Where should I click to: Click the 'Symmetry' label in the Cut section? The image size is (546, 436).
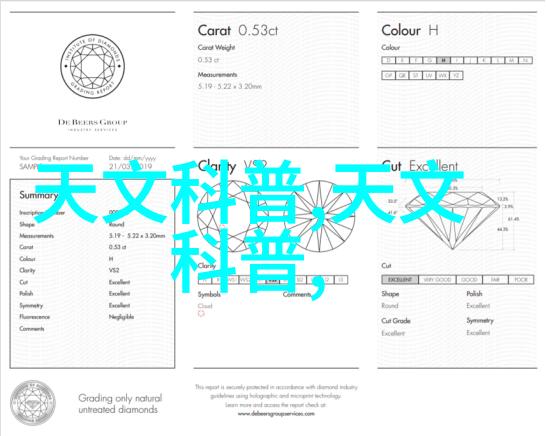point(480,320)
